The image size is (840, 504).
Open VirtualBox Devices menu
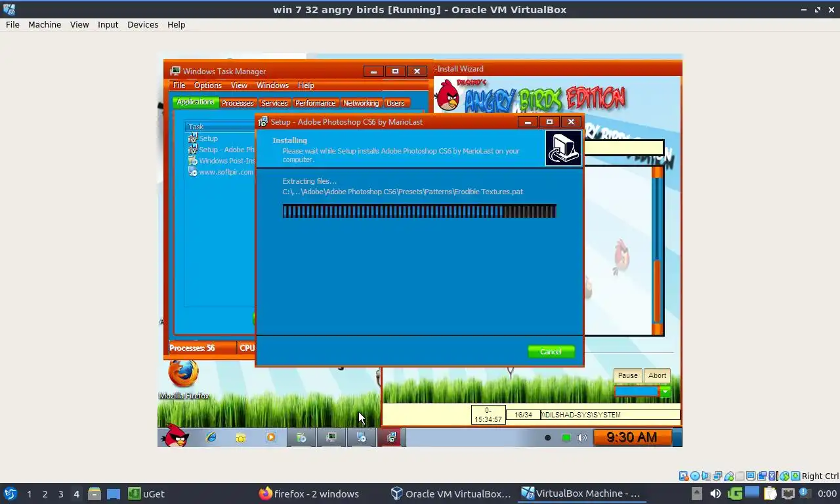click(142, 24)
